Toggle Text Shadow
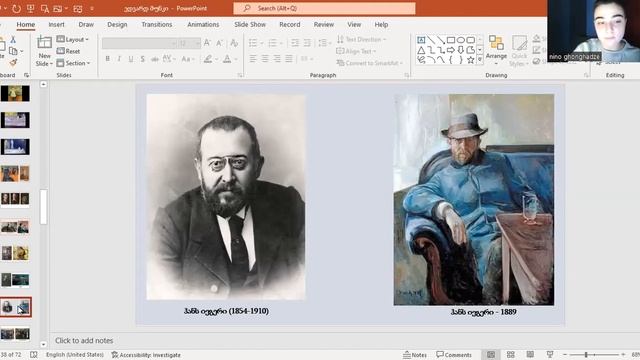 (143, 59)
